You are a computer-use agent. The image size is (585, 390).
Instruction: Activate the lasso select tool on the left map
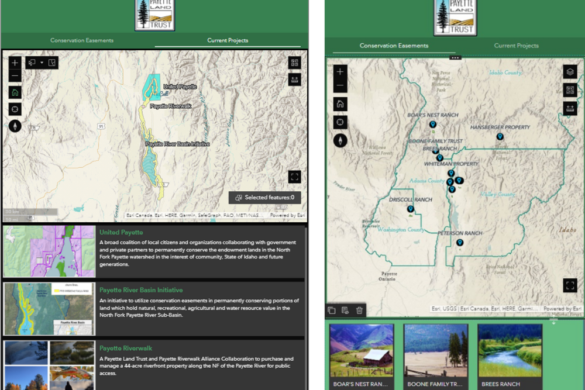32,63
